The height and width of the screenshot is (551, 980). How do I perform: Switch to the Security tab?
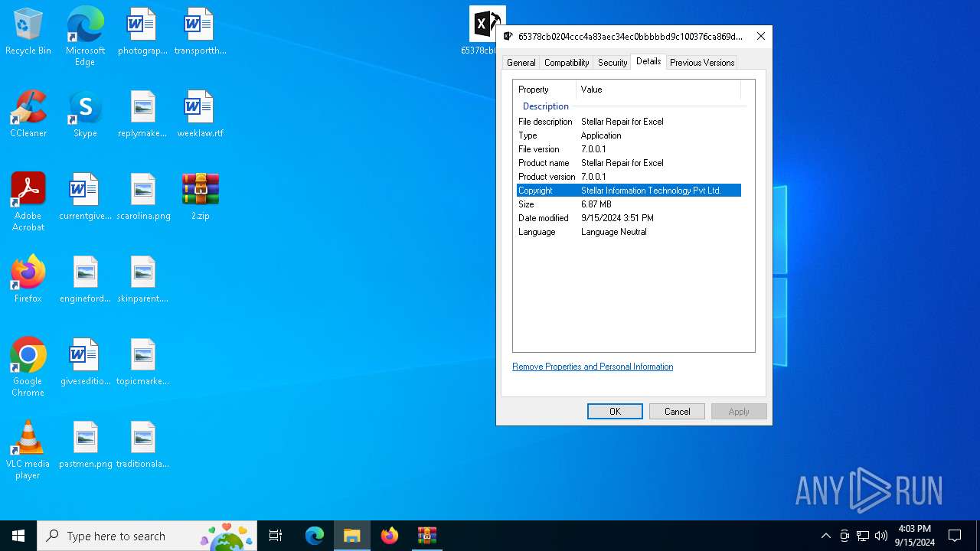pos(612,63)
